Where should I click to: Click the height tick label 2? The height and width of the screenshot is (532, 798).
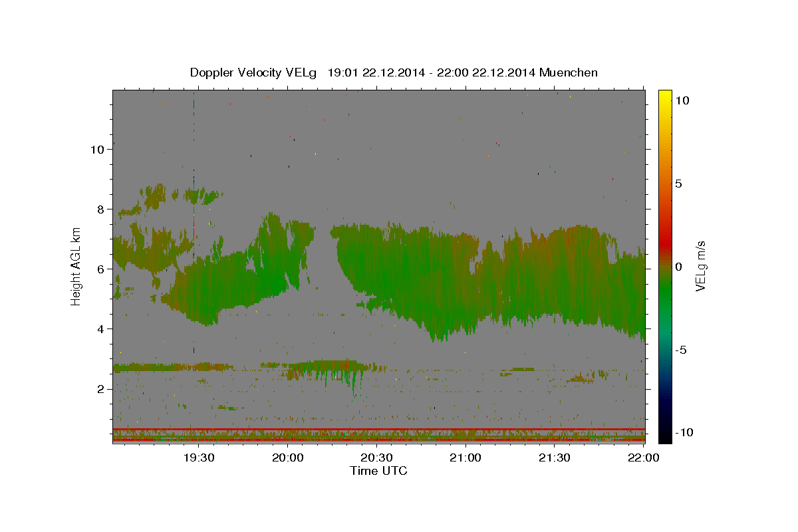(101, 389)
